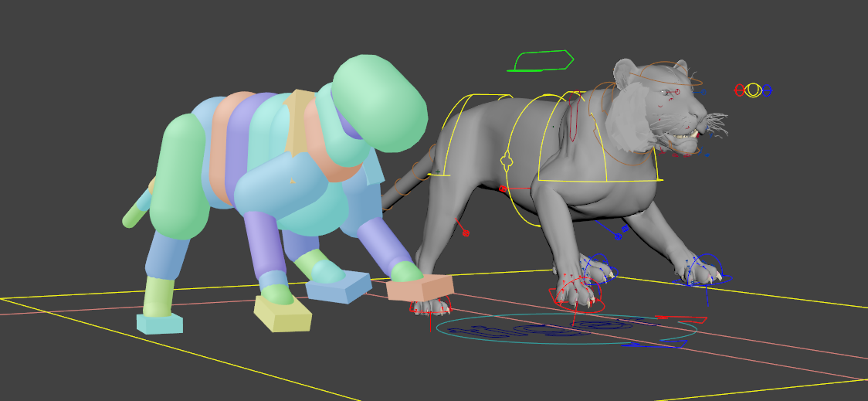Viewport: 868px width, 401px height.
Task: Click the yellow circle control facing the tiger
Action: pos(753,90)
